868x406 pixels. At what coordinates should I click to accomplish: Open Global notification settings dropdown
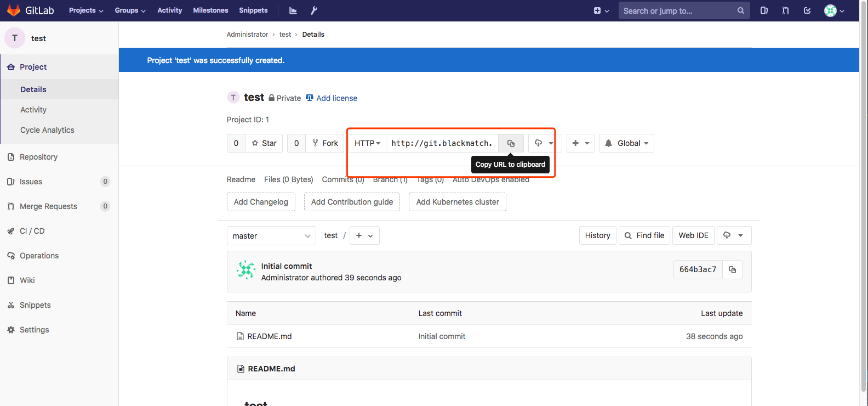click(x=626, y=143)
